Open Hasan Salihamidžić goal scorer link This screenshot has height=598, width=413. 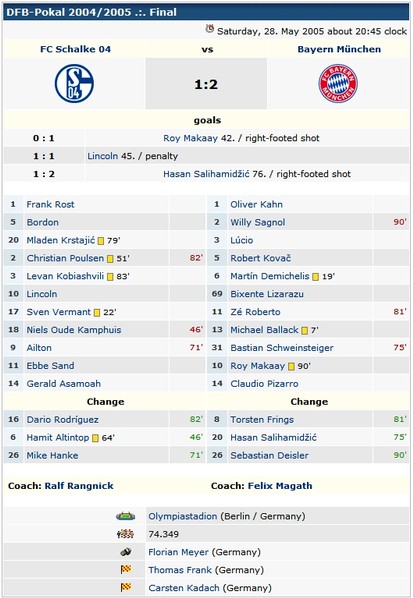[206, 174]
